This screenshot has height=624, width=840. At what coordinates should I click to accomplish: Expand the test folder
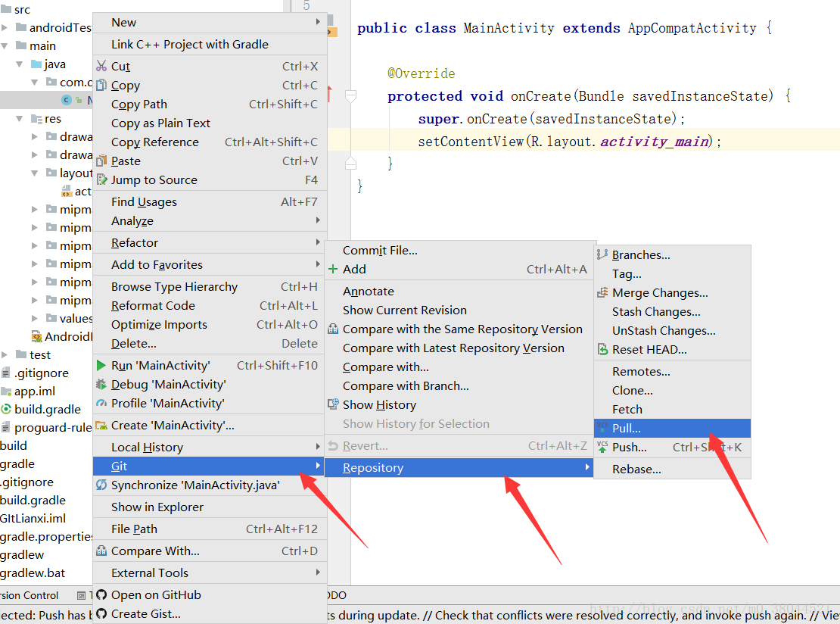pos(5,355)
